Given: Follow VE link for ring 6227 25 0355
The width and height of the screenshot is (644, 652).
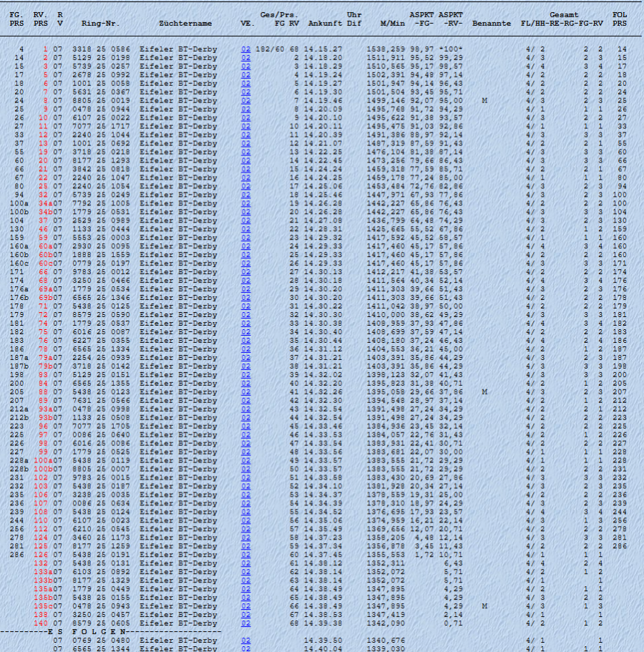Looking at the screenshot, I should coord(246,341).
